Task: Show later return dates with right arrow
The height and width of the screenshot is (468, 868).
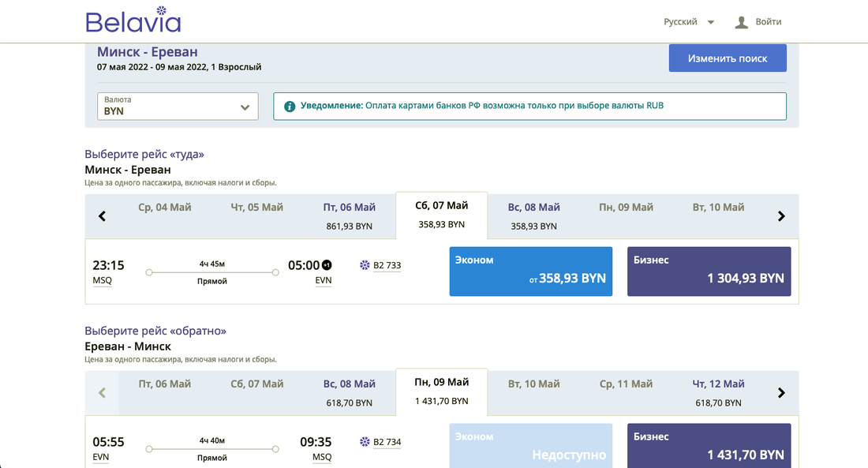Action: 781,392
